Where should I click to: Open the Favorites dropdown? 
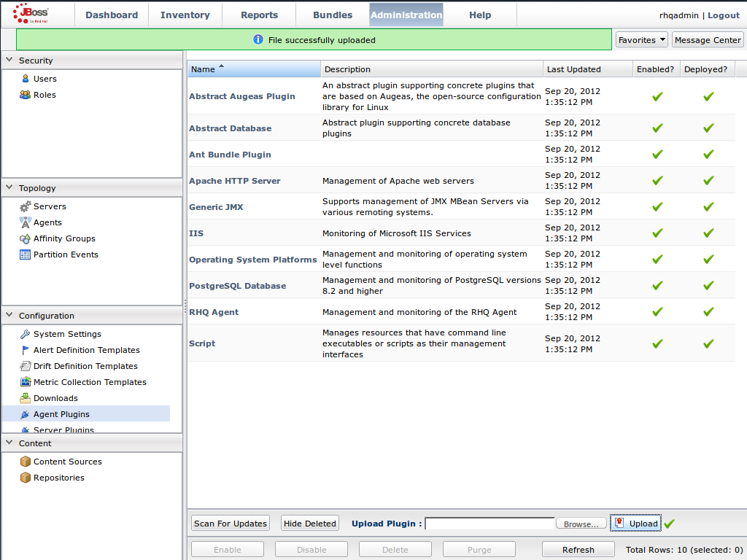(641, 39)
